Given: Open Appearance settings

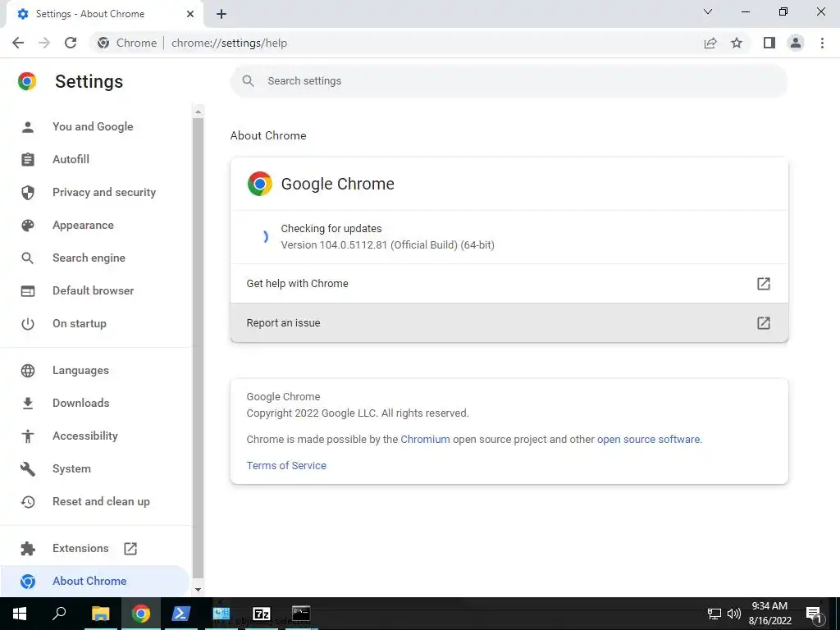Looking at the screenshot, I should click(x=83, y=225).
